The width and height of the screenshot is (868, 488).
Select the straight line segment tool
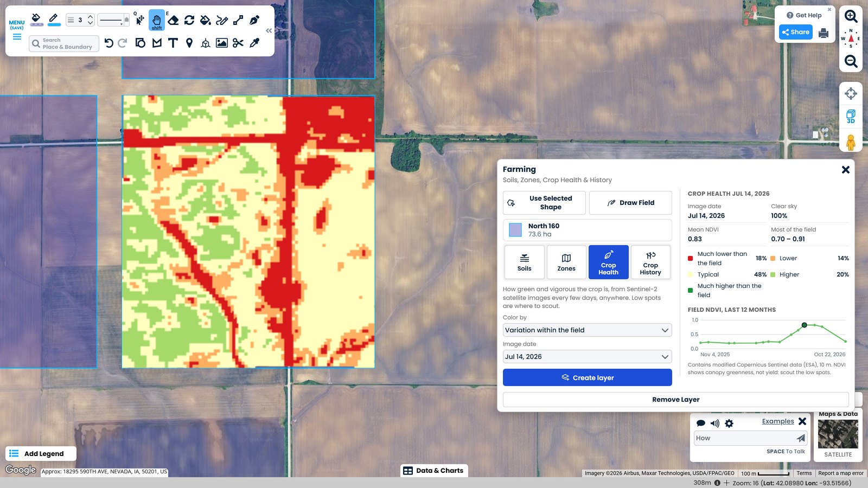click(238, 20)
